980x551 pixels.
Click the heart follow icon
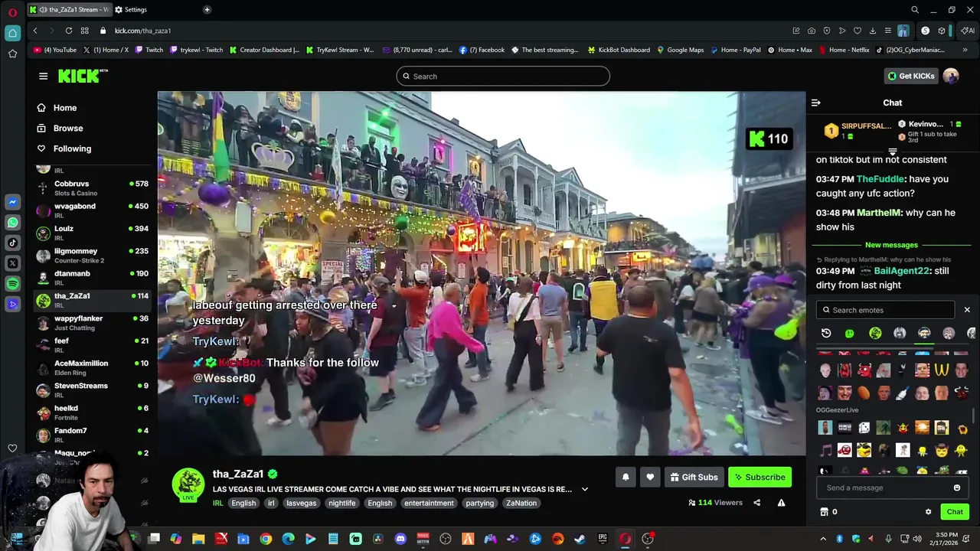coord(650,477)
